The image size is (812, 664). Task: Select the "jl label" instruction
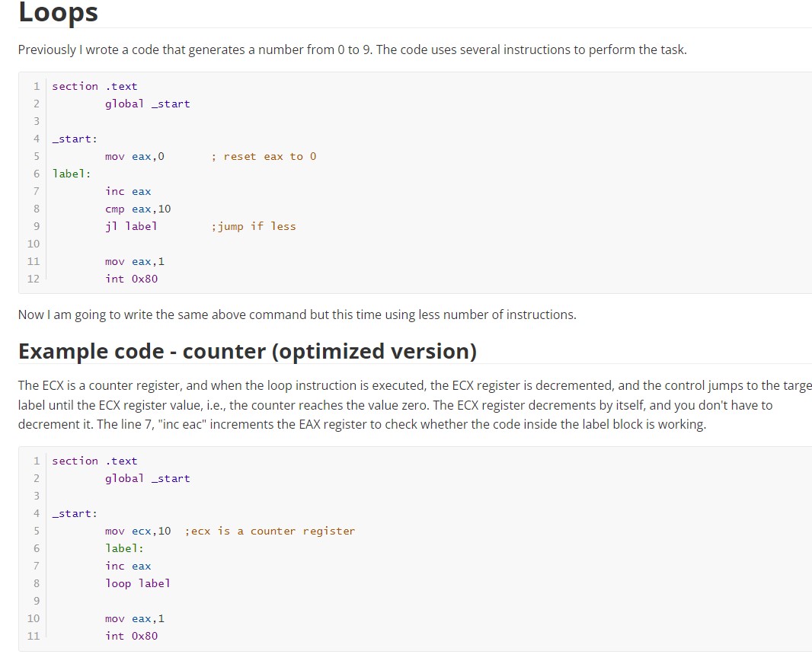pyautogui.click(x=131, y=226)
